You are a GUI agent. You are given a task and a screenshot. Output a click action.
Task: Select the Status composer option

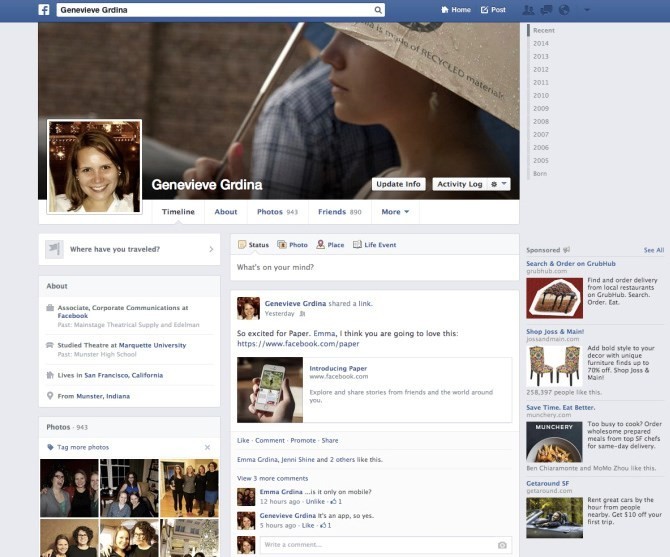(x=253, y=245)
